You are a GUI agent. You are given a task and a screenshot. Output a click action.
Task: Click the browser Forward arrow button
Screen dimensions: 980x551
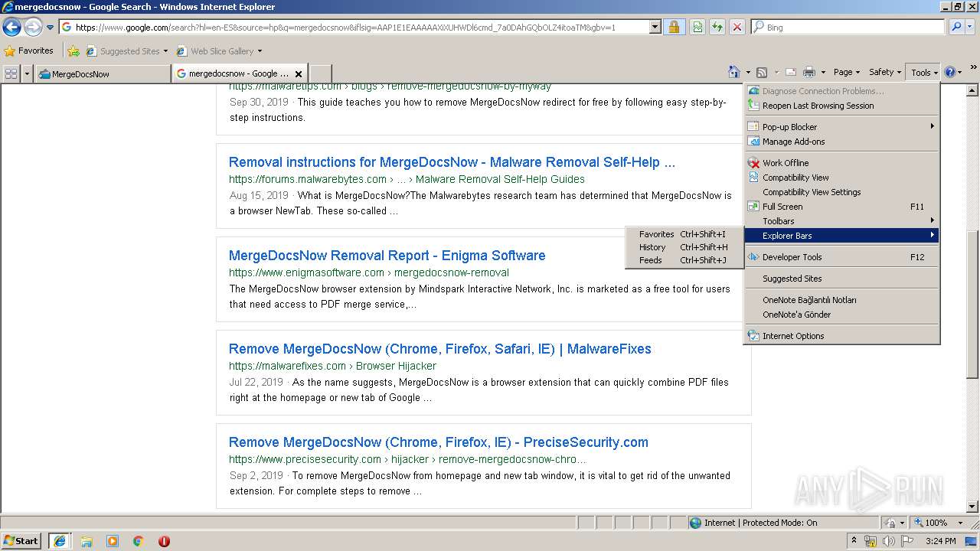tap(33, 28)
